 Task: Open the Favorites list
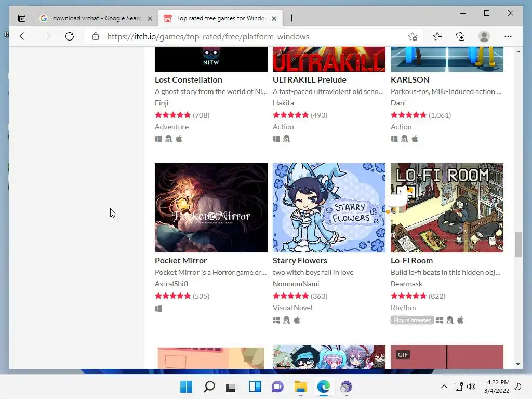(437, 36)
